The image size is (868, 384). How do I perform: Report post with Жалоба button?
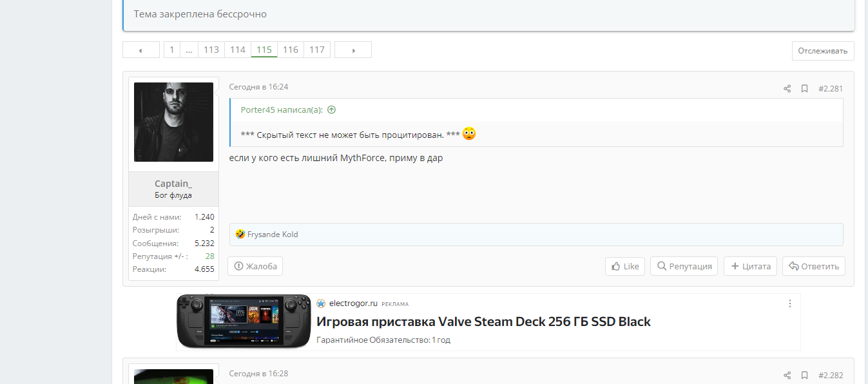coord(255,266)
